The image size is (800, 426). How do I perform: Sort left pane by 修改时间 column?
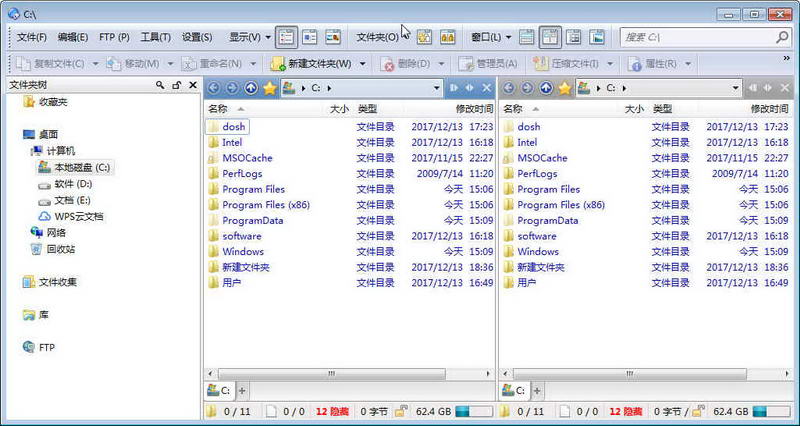[474, 109]
